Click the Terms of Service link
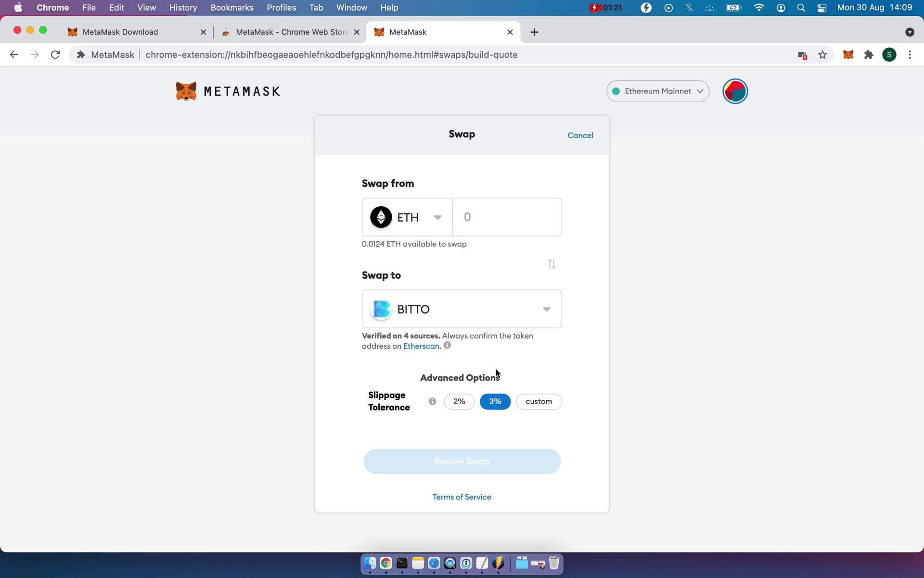 click(462, 497)
